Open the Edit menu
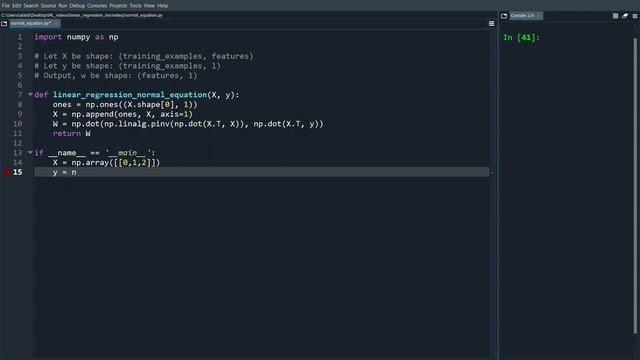640x360 pixels. coord(16,6)
